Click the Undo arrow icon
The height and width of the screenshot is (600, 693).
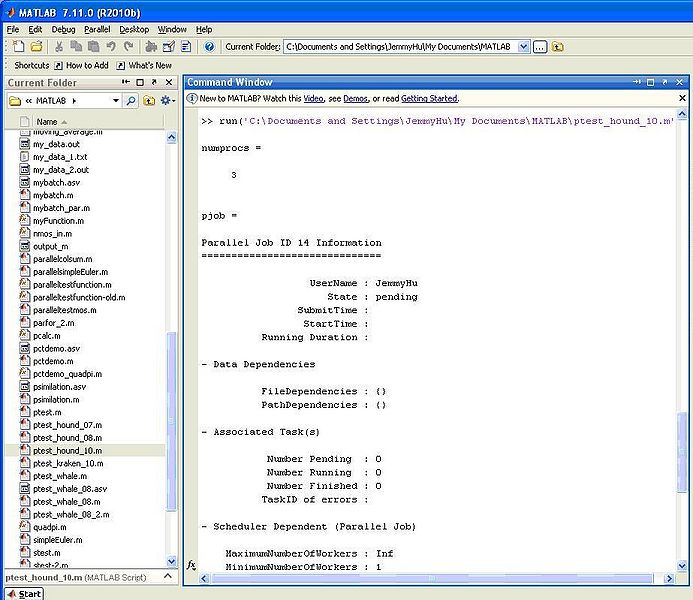tap(112, 46)
